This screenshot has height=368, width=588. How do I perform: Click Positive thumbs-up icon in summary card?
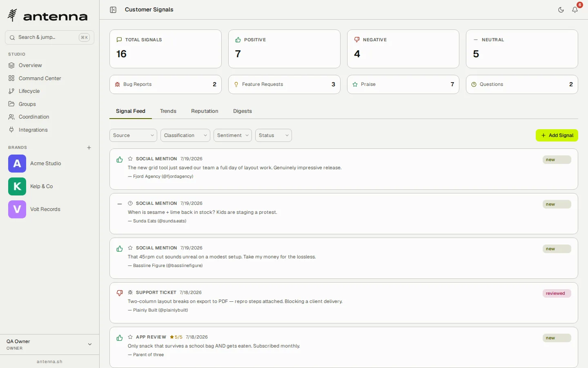pyautogui.click(x=238, y=40)
